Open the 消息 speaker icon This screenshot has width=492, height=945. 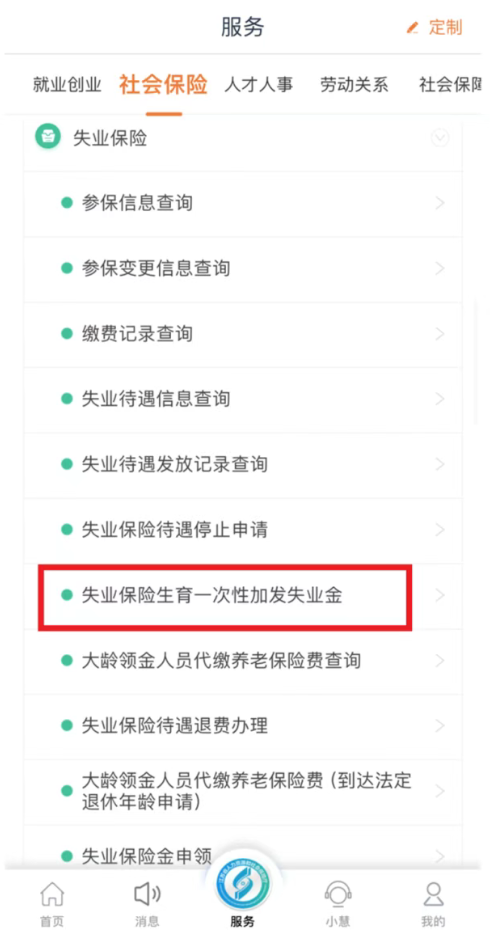pyautogui.click(x=147, y=894)
